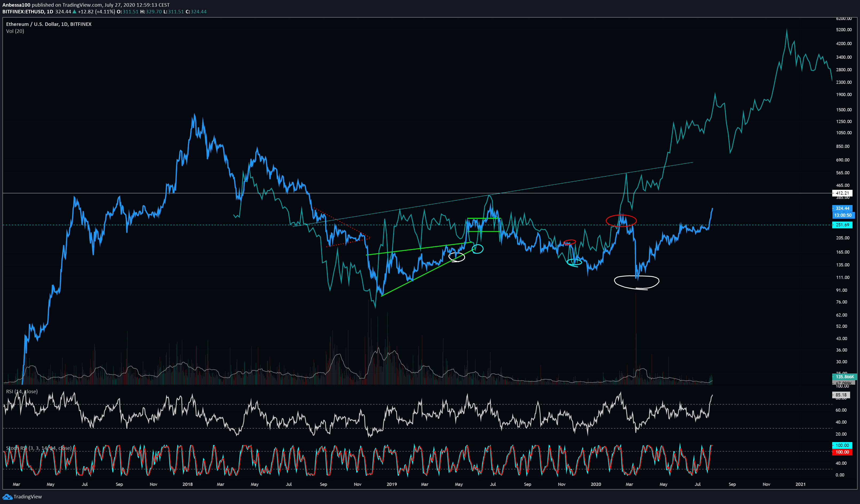Select the 2021 label on the time axis
The image size is (860, 504).
point(800,484)
